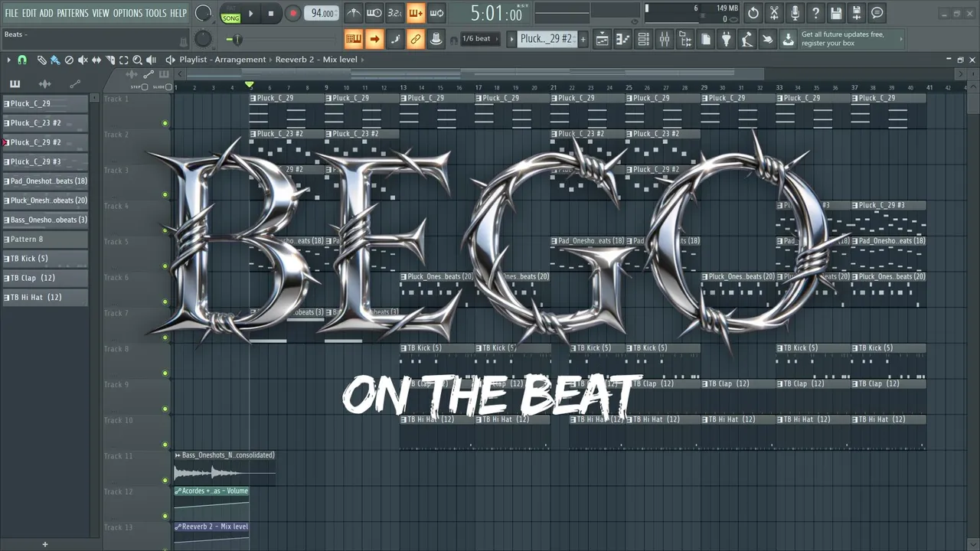This screenshot has width=980, height=551.
Task: Click the render as audio file icon
Action: click(857, 13)
